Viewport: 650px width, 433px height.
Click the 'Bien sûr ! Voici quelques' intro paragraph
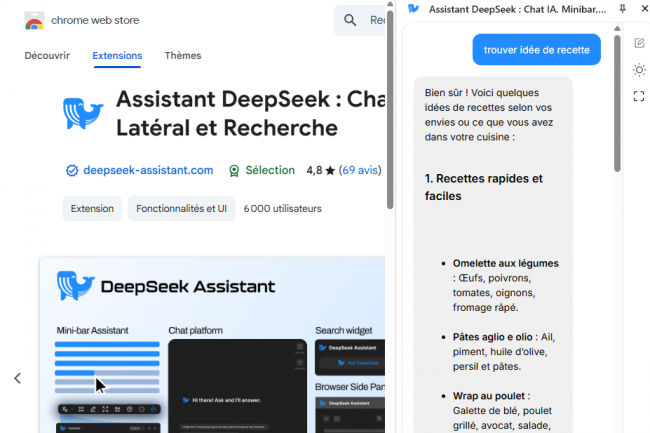489,115
